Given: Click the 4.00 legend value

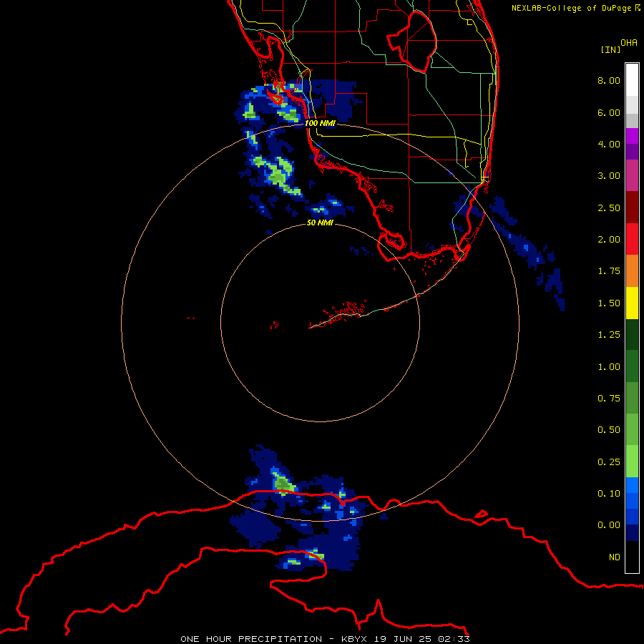Looking at the screenshot, I should pos(609,144).
